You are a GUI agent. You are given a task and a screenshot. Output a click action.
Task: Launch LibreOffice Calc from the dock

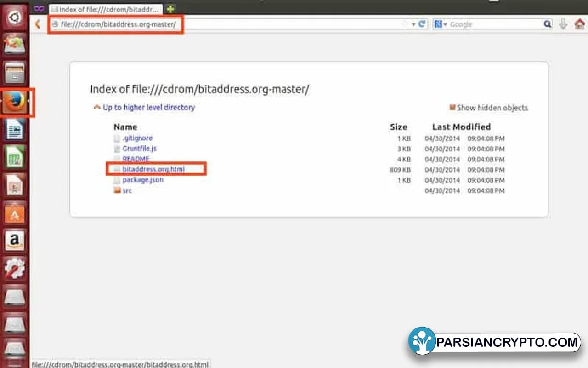pos(15,157)
